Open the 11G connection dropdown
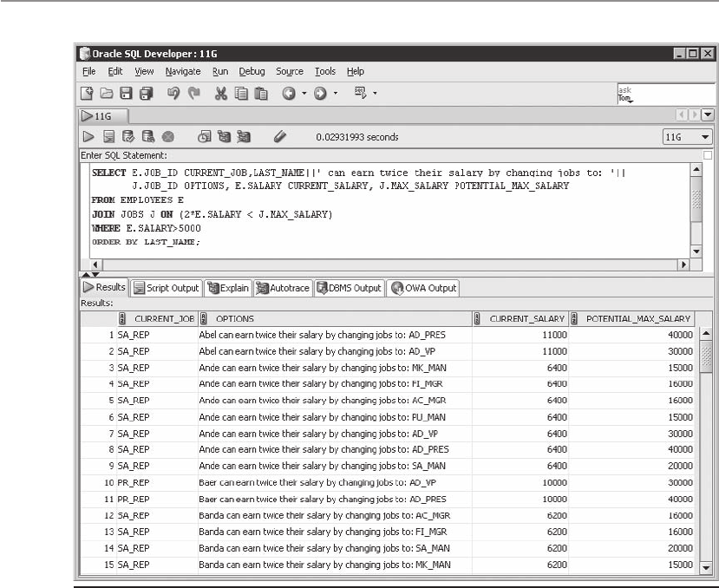This screenshot has height=588, width=719. click(687, 137)
